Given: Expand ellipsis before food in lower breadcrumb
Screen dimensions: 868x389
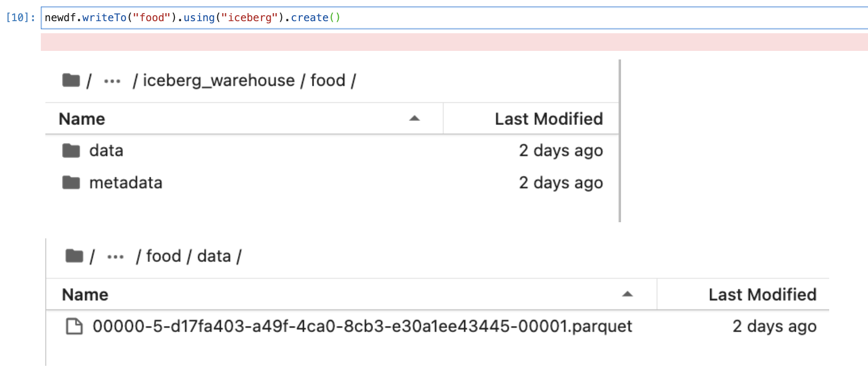Looking at the screenshot, I should 115,257.
